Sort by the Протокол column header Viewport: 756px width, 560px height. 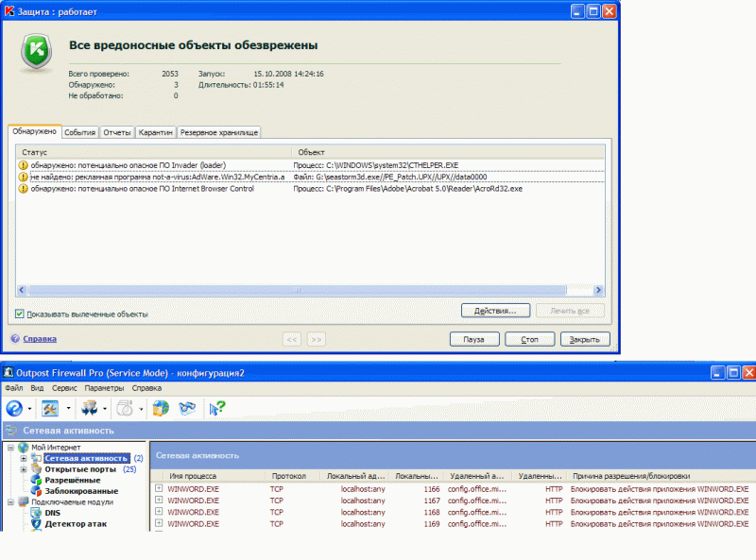(292, 476)
